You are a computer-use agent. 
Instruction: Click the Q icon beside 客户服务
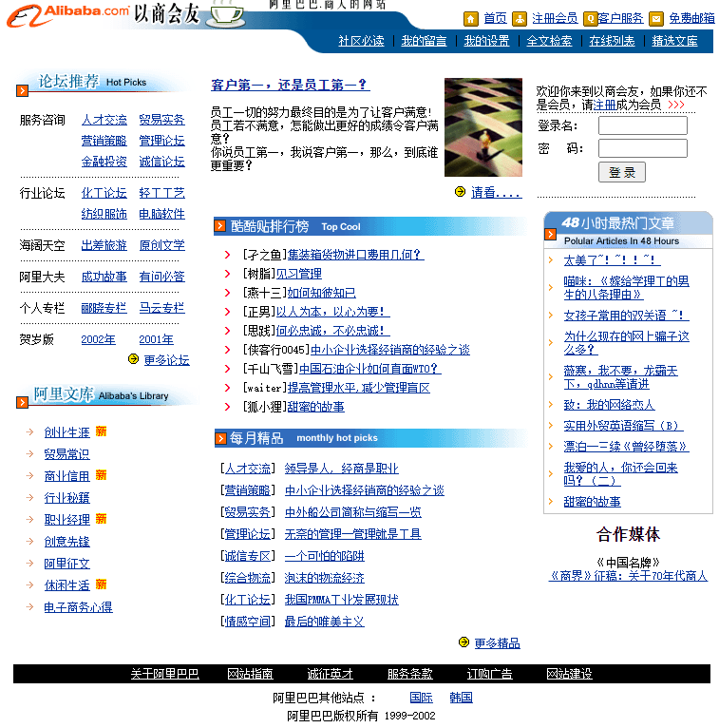(x=590, y=19)
